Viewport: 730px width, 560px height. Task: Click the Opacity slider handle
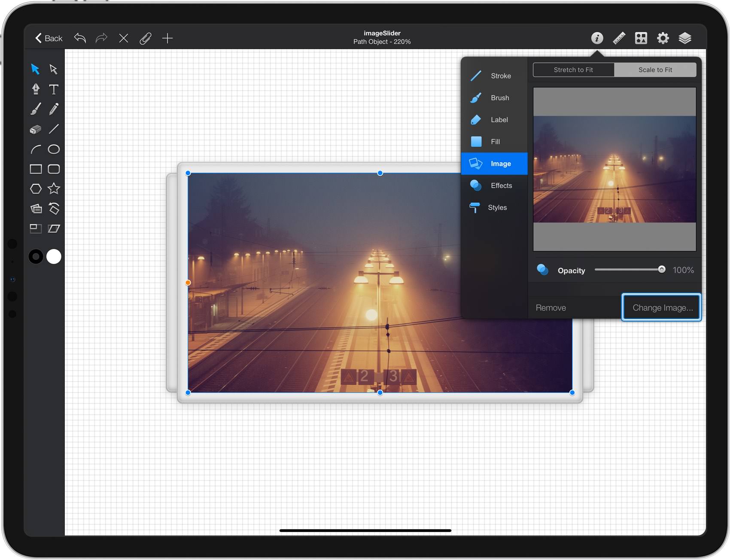pyautogui.click(x=662, y=269)
